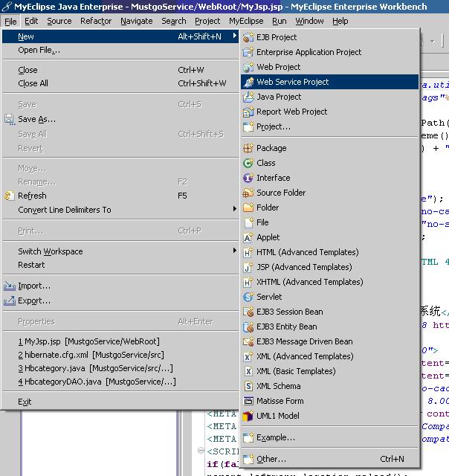The height and width of the screenshot is (476, 449).
Task: Click the Web Project globe icon
Action: point(248,67)
